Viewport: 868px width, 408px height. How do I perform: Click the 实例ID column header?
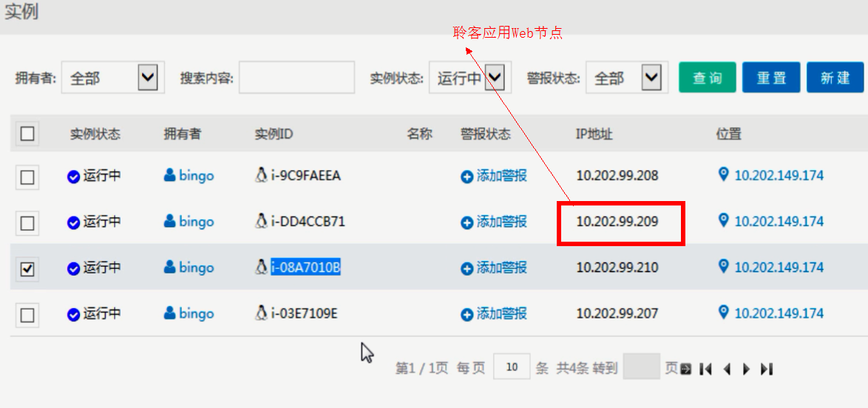[274, 135]
